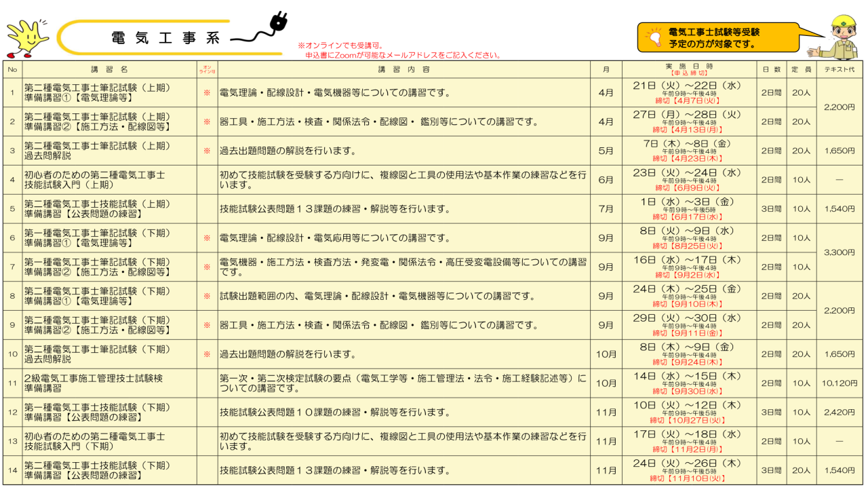868x494 pixels.
Task: Click the online mark in row 1
Action: [x=207, y=93]
